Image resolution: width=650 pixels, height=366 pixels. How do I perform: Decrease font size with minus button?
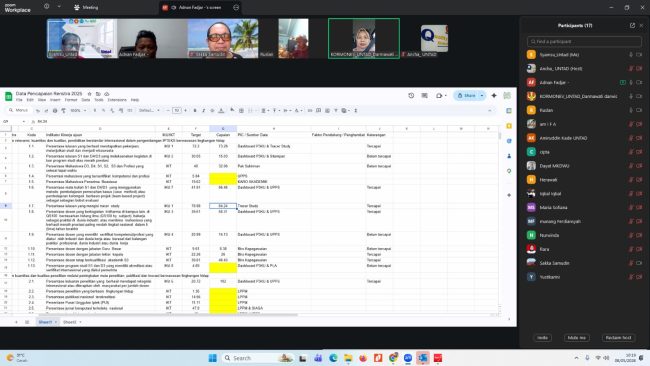168,111
